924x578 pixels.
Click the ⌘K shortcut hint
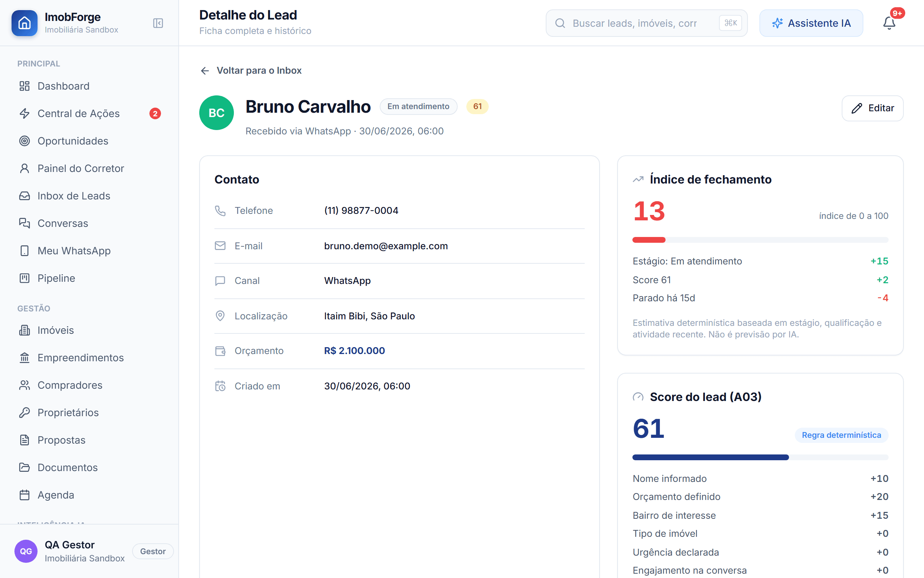[731, 23]
